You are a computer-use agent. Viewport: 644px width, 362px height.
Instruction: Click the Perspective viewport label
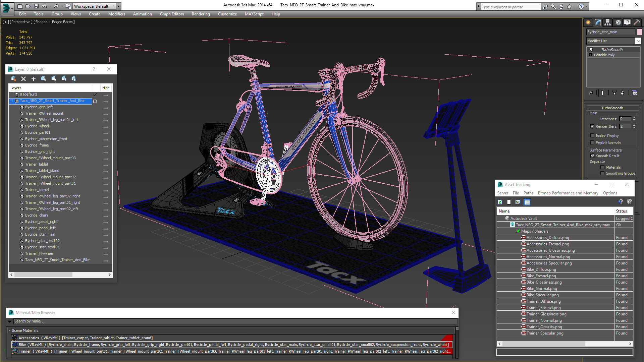click(x=21, y=22)
